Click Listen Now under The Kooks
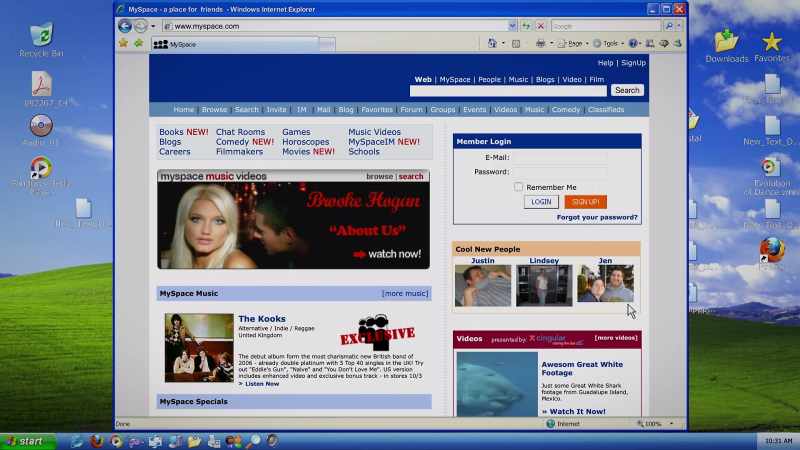Viewport: 800px width, 450px height. pyautogui.click(x=262, y=384)
